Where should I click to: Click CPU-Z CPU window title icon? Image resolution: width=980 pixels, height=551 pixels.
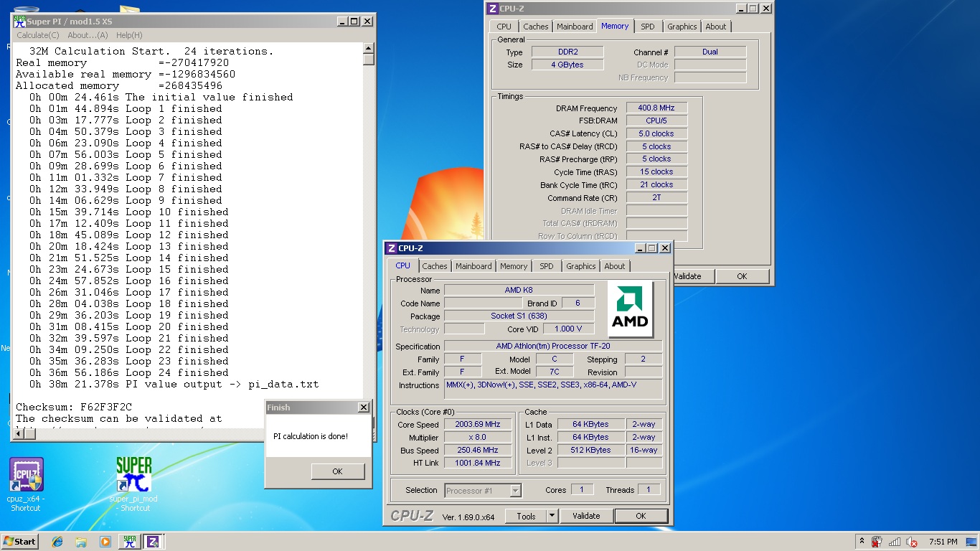pos(391,248)
